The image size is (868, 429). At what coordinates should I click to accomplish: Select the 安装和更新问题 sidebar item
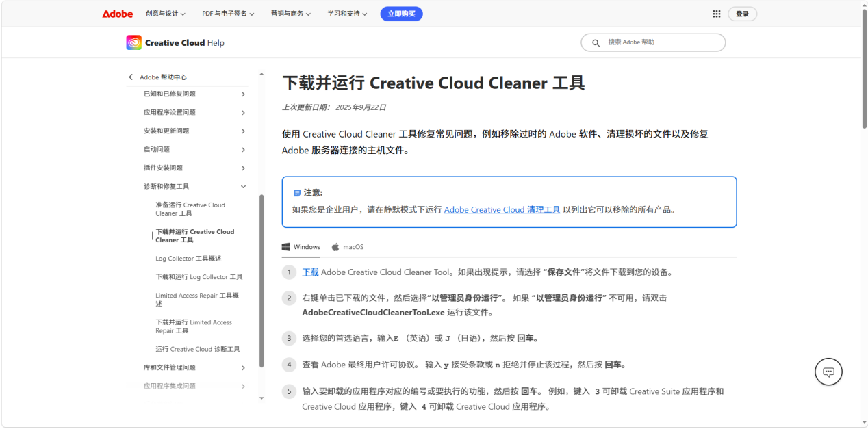(x=166, y=131)
